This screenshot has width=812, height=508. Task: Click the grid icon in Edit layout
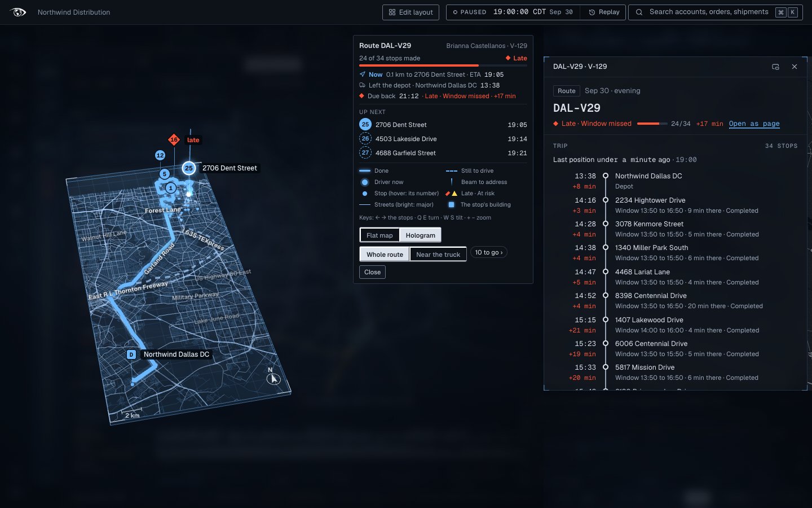pyautogui.click(x=392, y=12)
